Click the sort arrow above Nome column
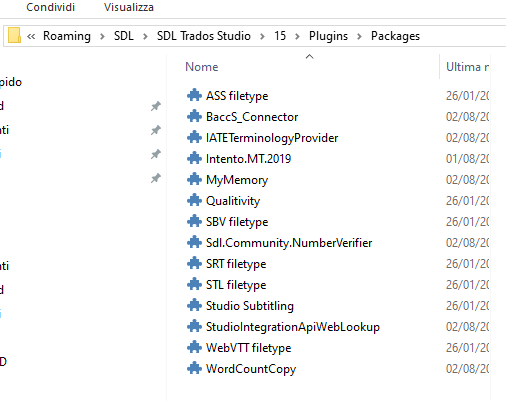506x401 pixels. [310, 56]
